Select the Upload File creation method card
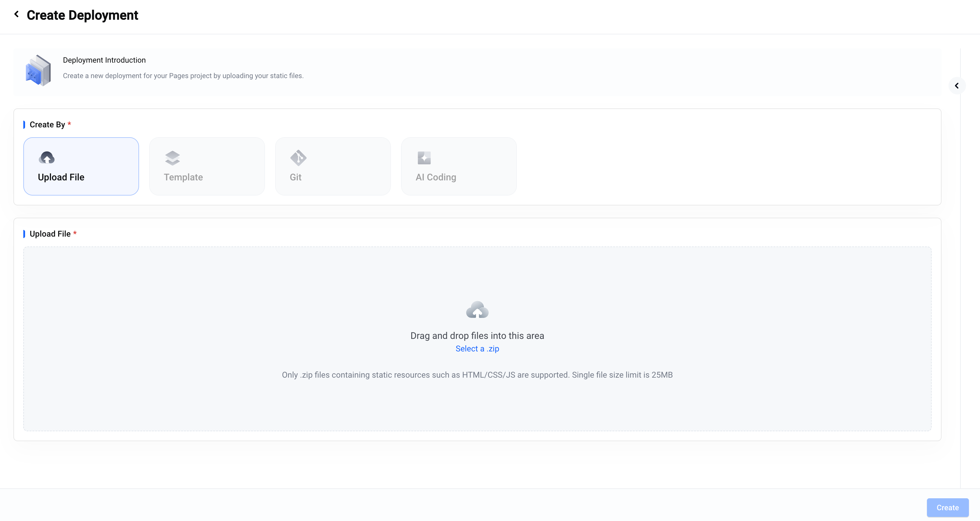Viewport: 980px width, 521px height. point(81,167)
